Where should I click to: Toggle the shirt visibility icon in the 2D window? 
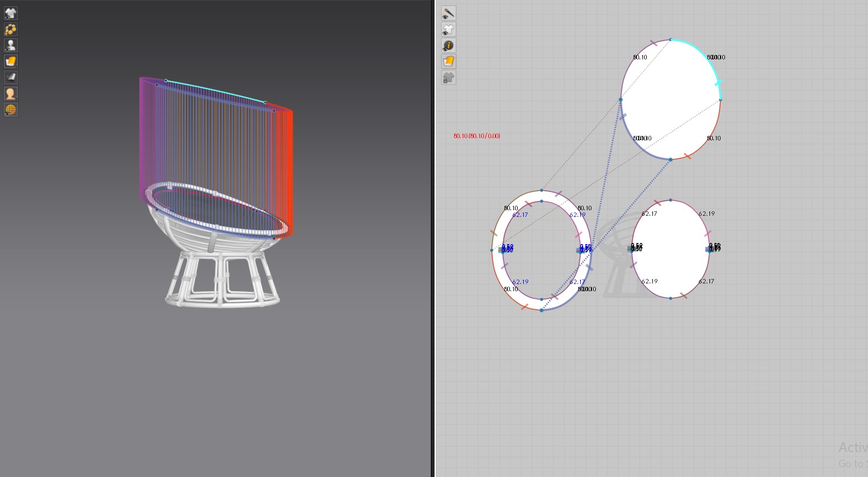(448, 29)
